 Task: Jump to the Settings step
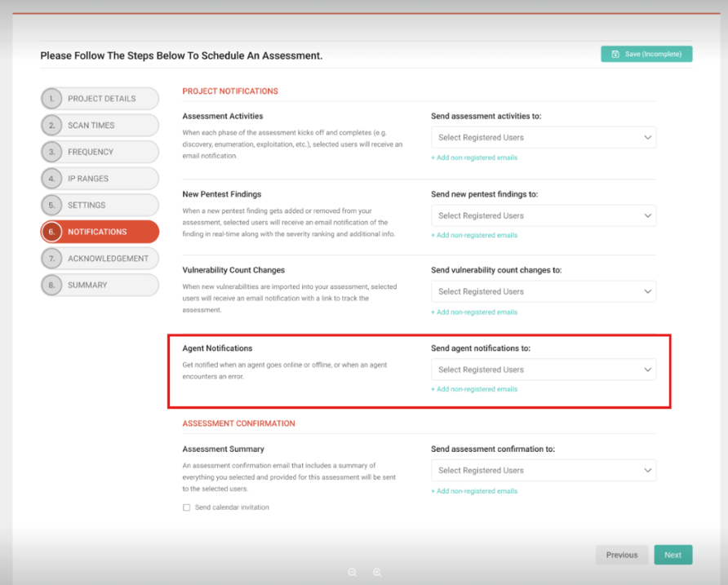[100, 205]
